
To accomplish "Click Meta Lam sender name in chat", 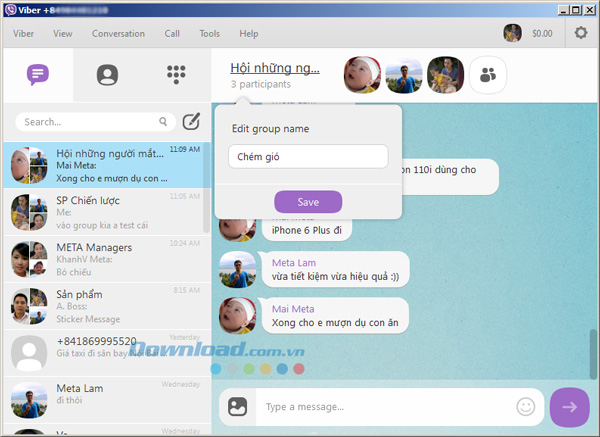I will pyautogui.click(x=293, y=263).
